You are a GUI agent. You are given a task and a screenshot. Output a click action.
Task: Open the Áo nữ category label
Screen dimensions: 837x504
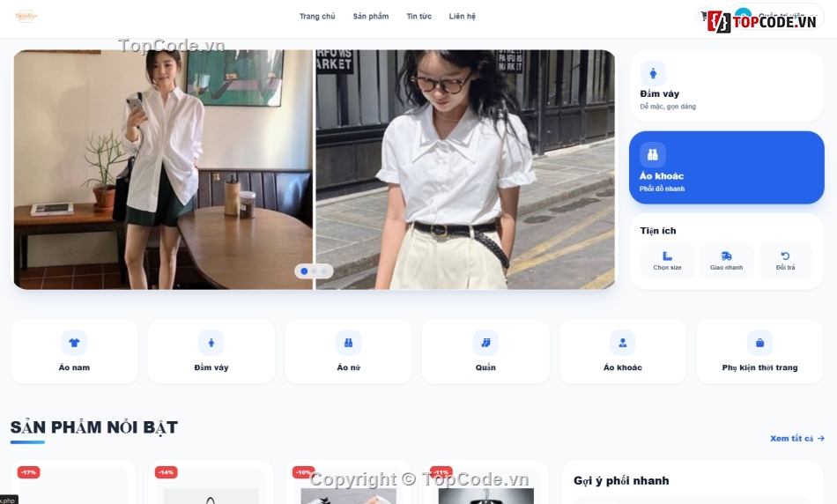[x=349, y=367]
